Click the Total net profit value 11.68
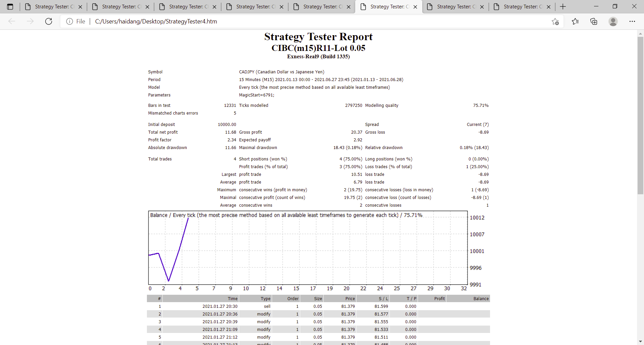The width and height of the screenshot is (644, 345). (x=230, y=132)
